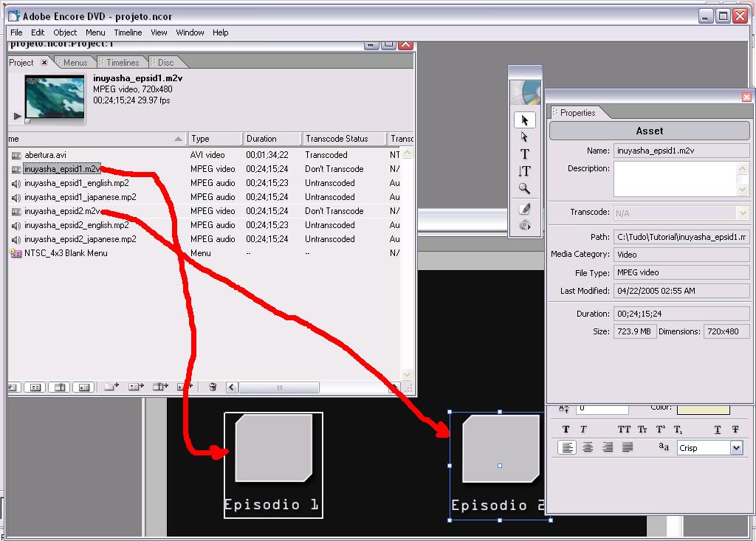The image size is (756, 541).
Task: Toggle the Show Playlists filter button
Action: (84, 387)
